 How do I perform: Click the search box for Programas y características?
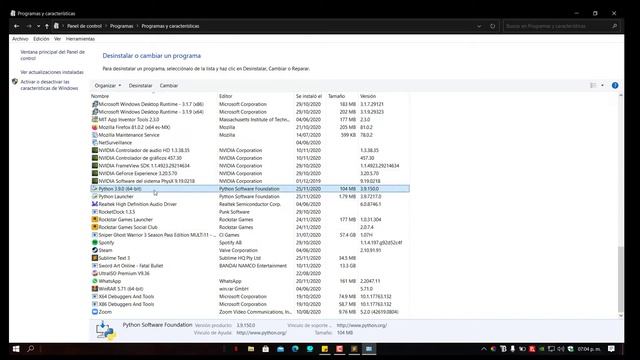coord(561,26)
